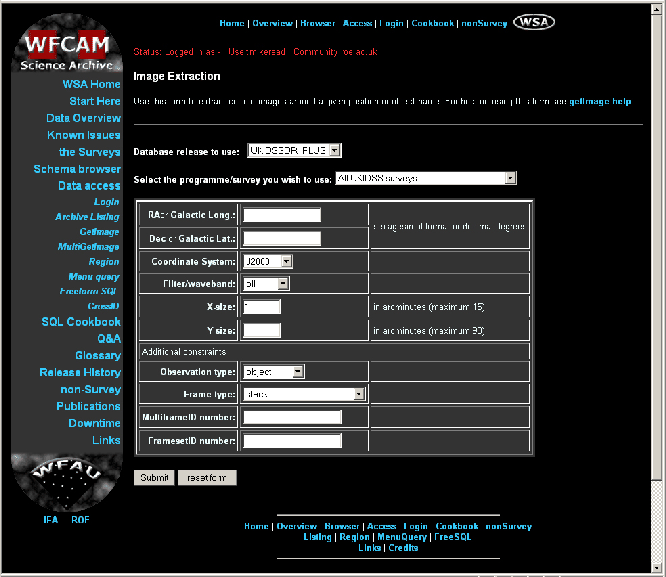Open Data Overview in sidebar

tap(83, 118)
